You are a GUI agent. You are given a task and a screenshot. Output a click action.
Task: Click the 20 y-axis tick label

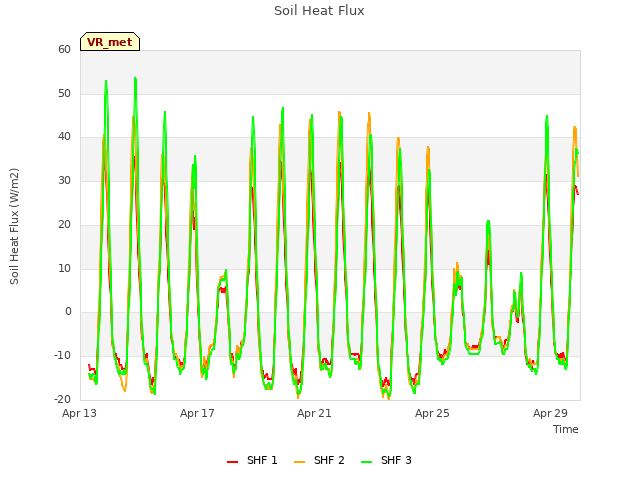(64, 224)
